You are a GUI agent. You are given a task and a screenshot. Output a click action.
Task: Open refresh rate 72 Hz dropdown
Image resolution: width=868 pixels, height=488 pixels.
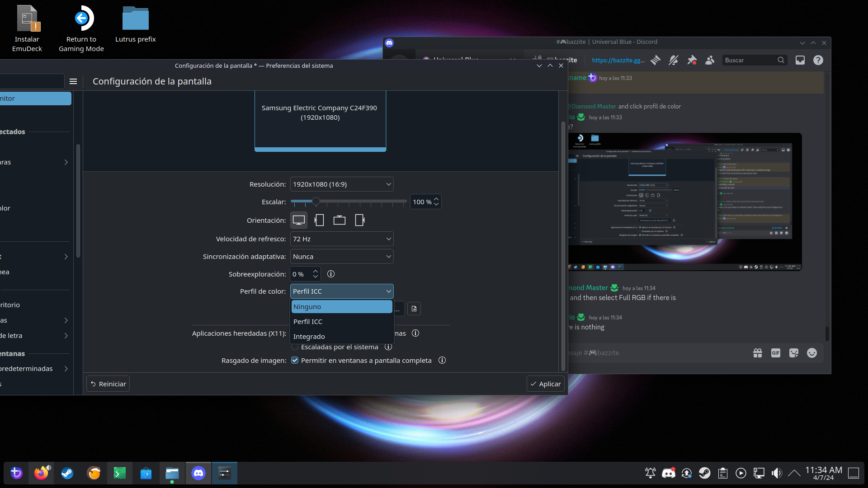(x=342, y=239)
